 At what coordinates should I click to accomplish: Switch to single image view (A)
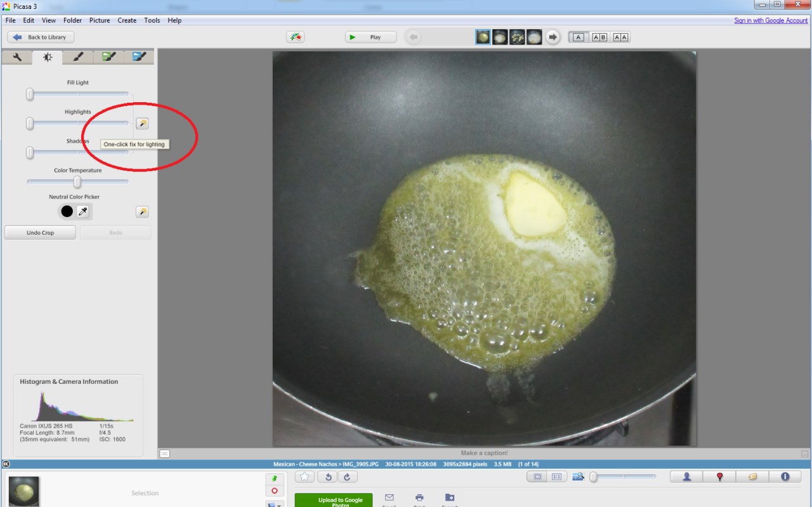click(578, 37)
